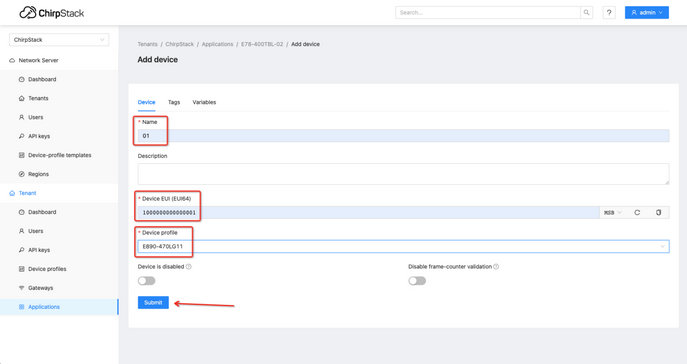Screen dimensions: 687x364
Task: Go to Applications breadcrumb
Action: point(217,44)
